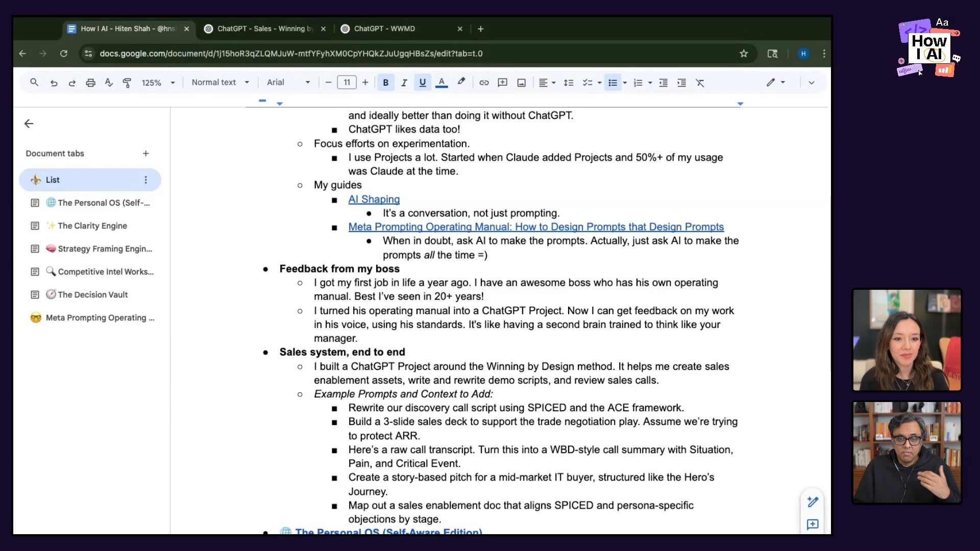Viewport: 980px width, 551px height.
Task: Open text alignment options
Action: tap(547, 83)
